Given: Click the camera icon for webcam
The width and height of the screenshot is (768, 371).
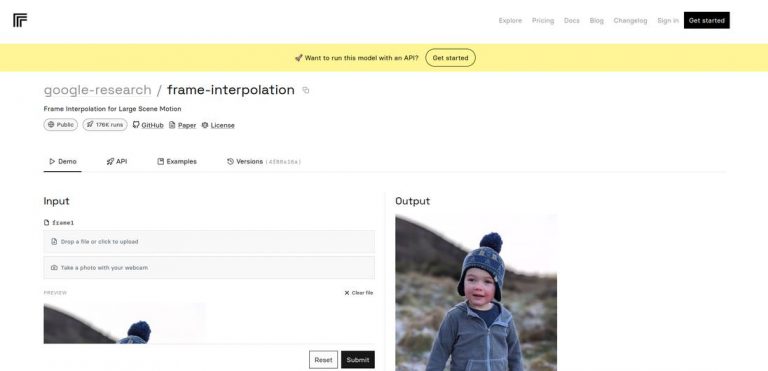Looking at the screenshot, I should coord(54,268).
